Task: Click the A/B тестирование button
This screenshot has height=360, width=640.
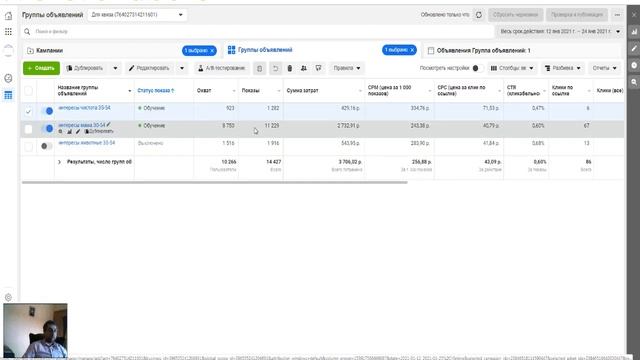Action: (x=222, y=68)
